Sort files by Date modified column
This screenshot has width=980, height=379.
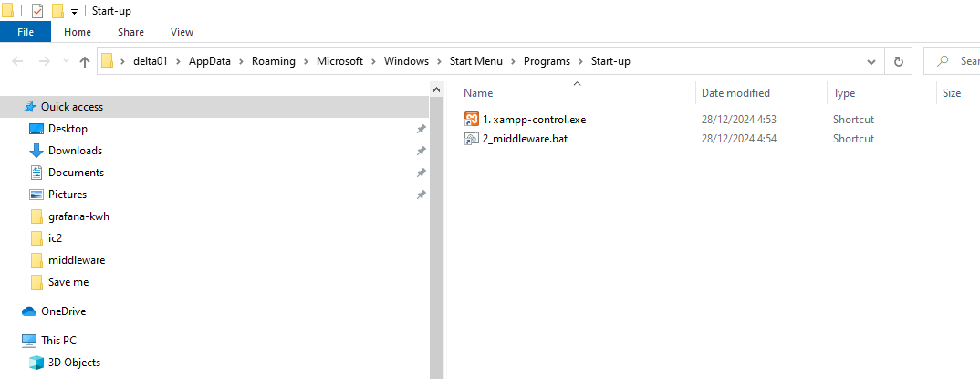[735, 93]
